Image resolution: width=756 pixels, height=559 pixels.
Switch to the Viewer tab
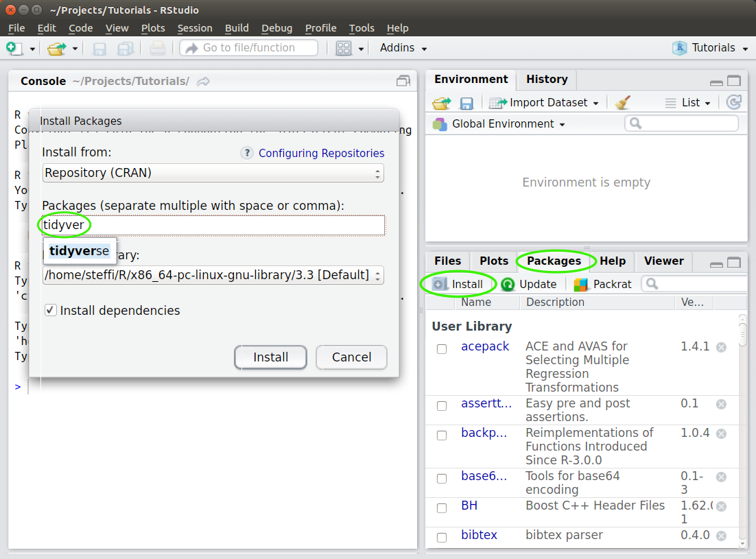[663, 261]
